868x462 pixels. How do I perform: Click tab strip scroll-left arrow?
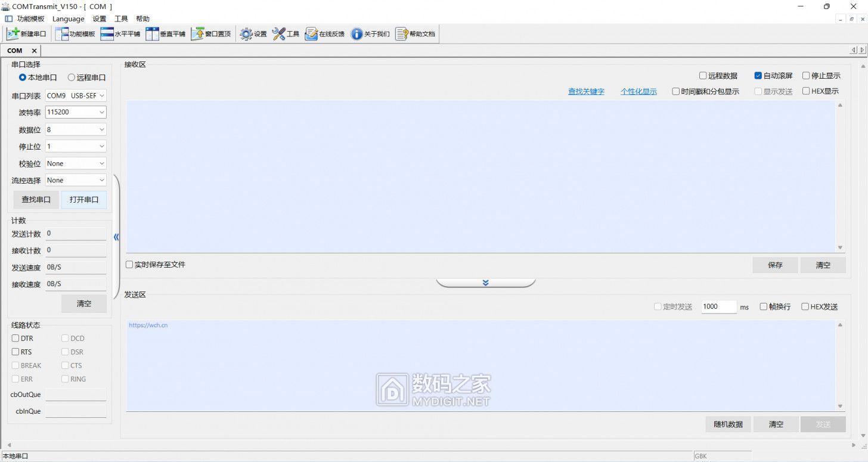pyautogui.click(x=853, y=50)
